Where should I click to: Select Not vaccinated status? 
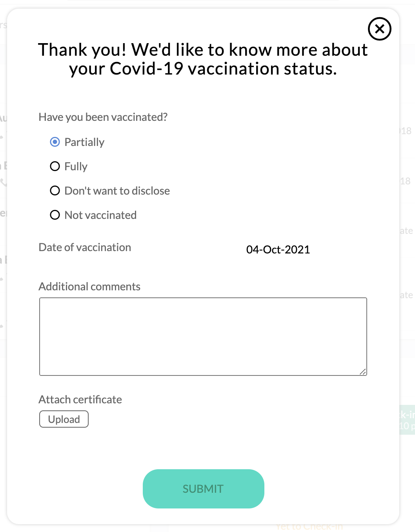point(55,215)
